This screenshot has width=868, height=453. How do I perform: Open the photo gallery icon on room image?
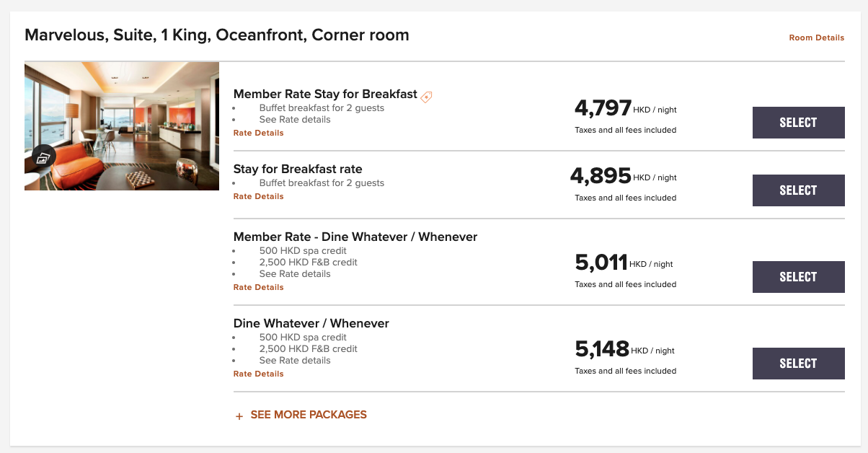coord(44,157)
